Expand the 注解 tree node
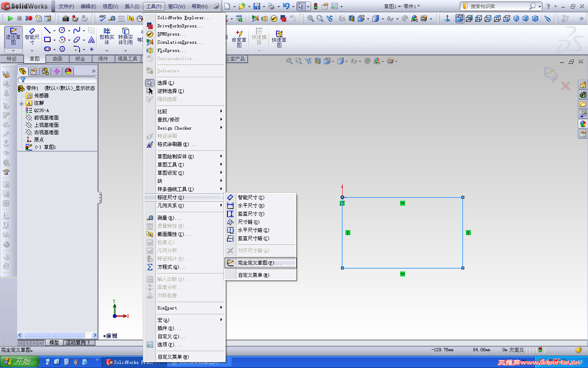The height and width of the screenshot is (368, 588). click(x=21, y=103)
